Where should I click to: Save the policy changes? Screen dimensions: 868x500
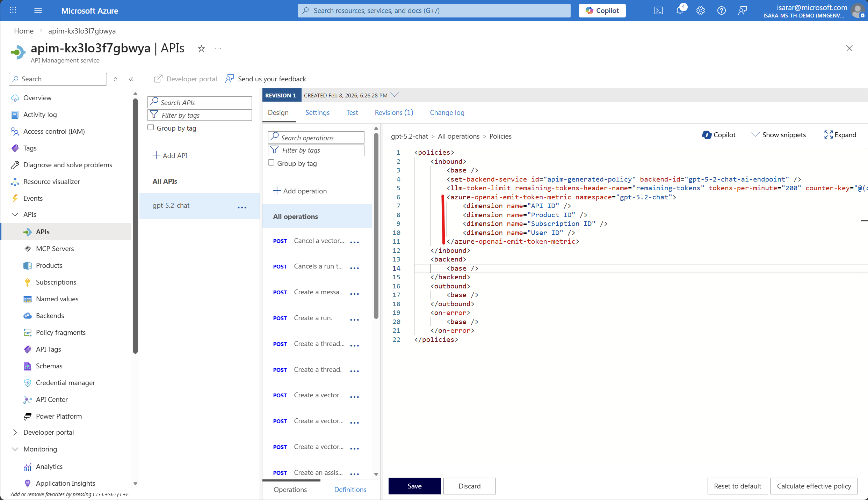point(414,486)
